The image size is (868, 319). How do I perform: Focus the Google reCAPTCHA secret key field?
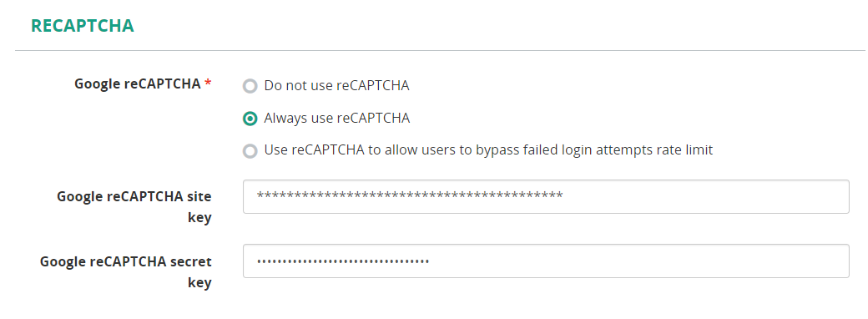(546, 261)
